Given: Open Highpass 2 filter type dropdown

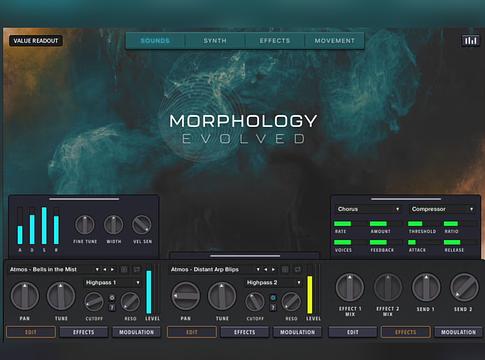Looking at the screenshot, I should point(273,283).
